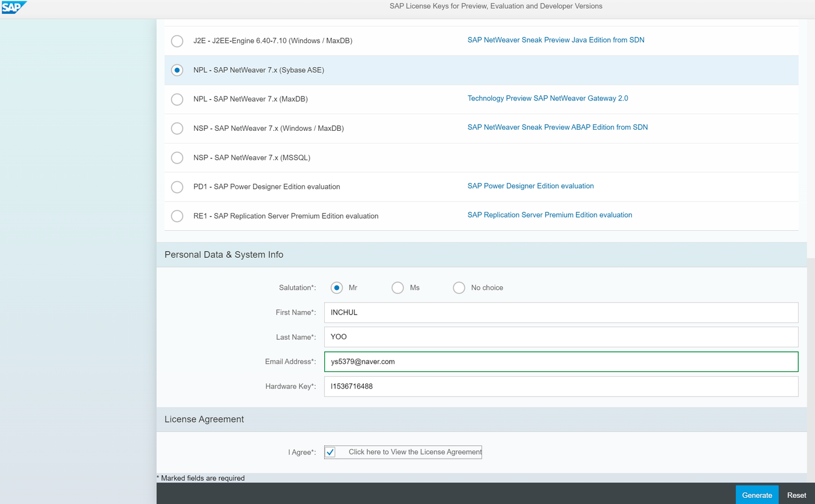Choose No choice salutation
Viewport: 815px width, 504px height.
coord(459,288)
